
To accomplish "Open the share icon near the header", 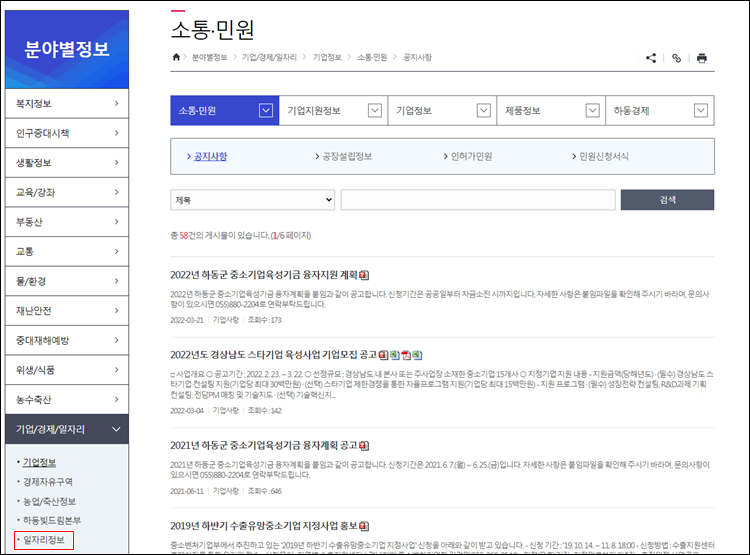I will pyautogui.click(x=651, y=58).
